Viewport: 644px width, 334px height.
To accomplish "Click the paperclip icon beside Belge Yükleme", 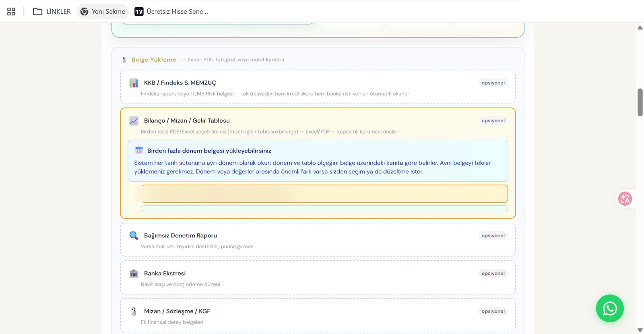I will [x=124, y=60].
